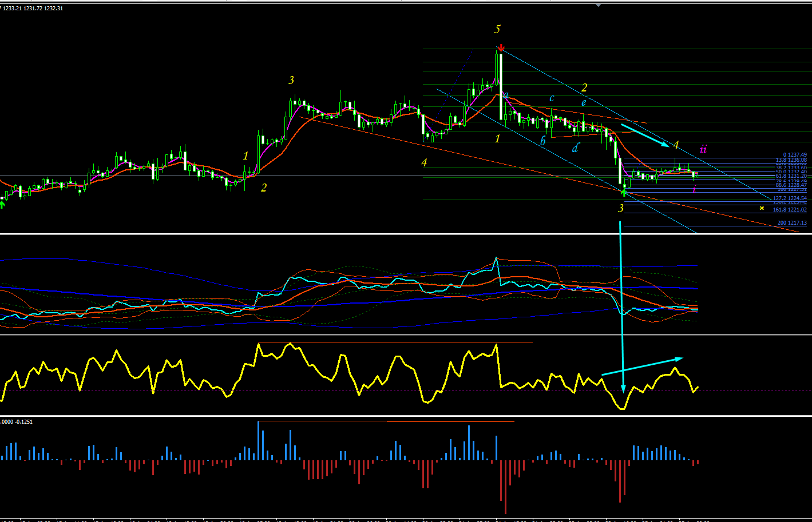Click the Fibonacci level labeled 88.6 1228.47

coord(791,185)
